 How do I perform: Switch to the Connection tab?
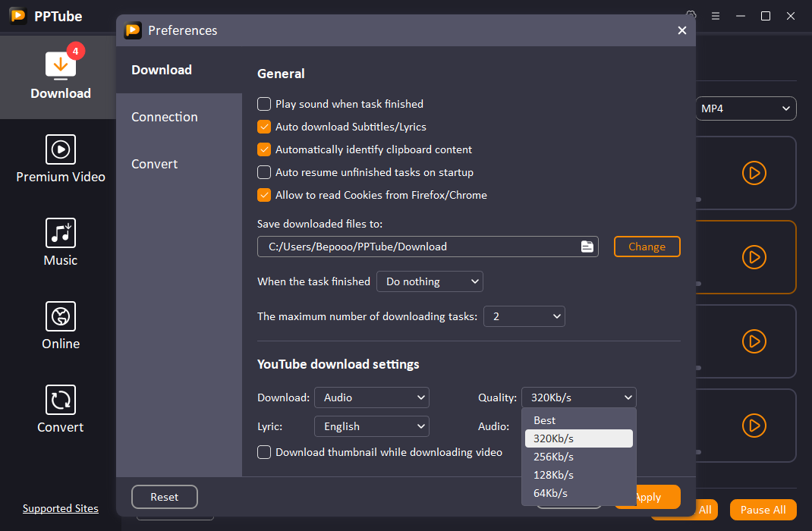[x=164, y=117]
